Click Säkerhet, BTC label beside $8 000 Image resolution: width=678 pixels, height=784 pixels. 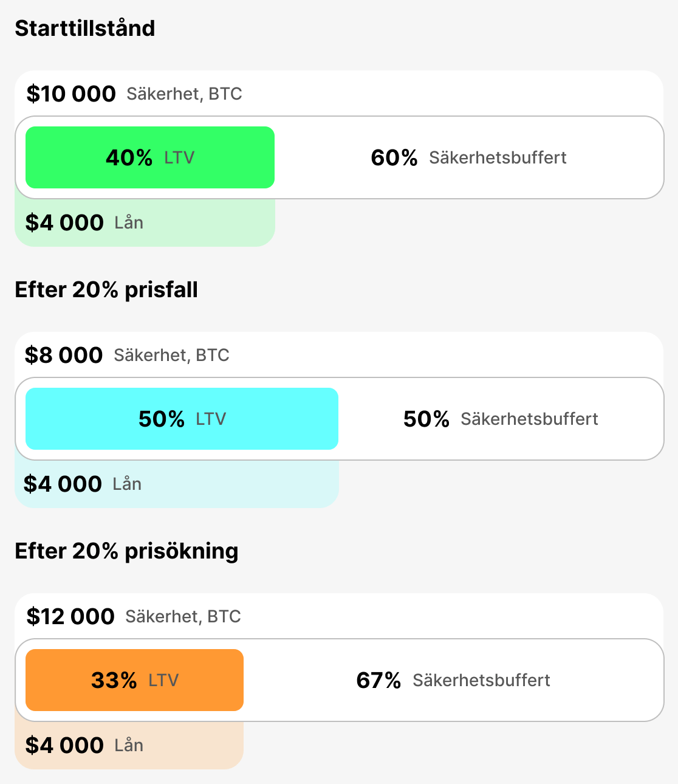click(171, 356)
